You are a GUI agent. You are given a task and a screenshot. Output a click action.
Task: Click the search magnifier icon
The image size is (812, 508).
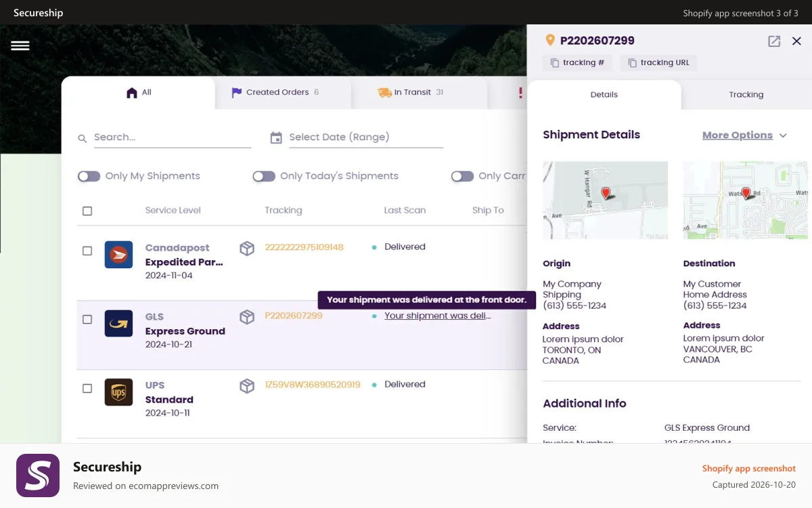click(x=83, y=138)
